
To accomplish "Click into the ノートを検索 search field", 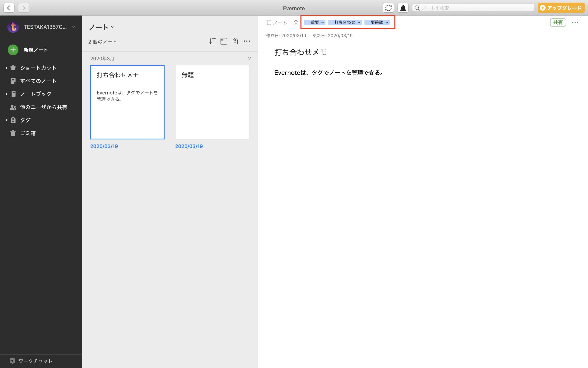I will 473,8.
